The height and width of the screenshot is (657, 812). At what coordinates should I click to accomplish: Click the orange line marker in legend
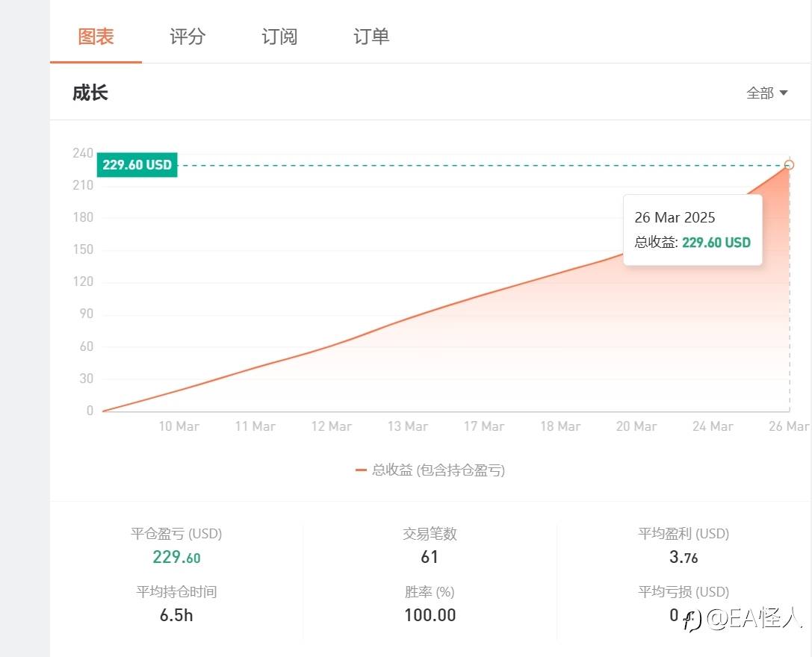click(x=361, y=470)
